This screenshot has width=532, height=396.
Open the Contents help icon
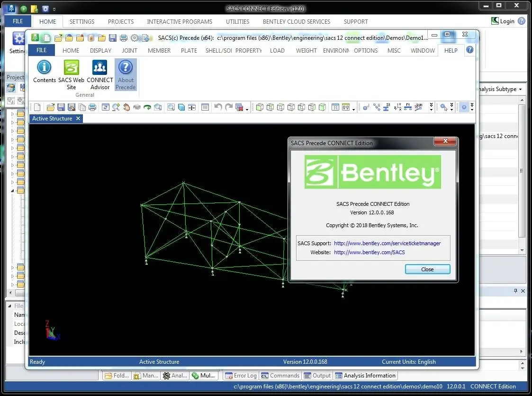tap(44, 68)
